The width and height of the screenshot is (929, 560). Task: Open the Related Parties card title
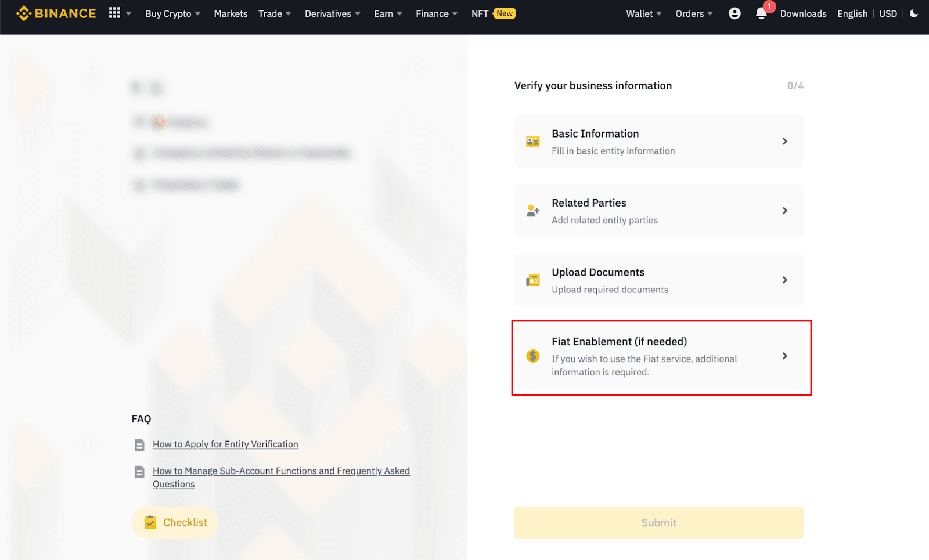[589, 203]
